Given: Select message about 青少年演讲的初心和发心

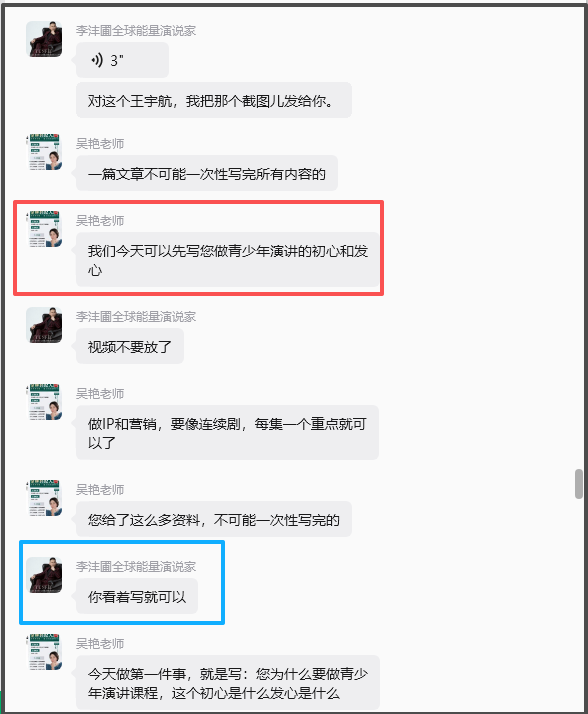Looking at the screenshot, I should (227, 260).
